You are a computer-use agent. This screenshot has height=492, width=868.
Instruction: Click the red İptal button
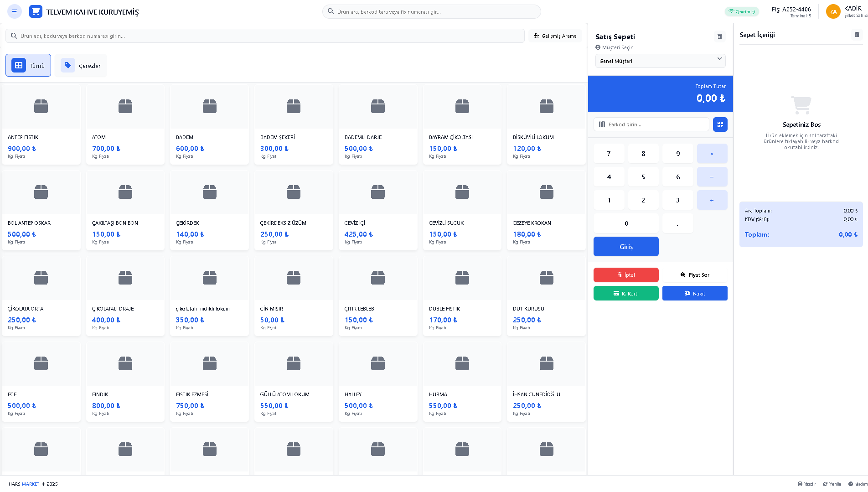(625, 275)
